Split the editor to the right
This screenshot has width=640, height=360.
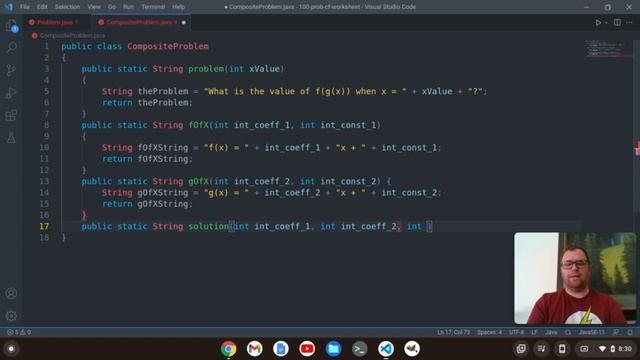(x=617, y=22)
